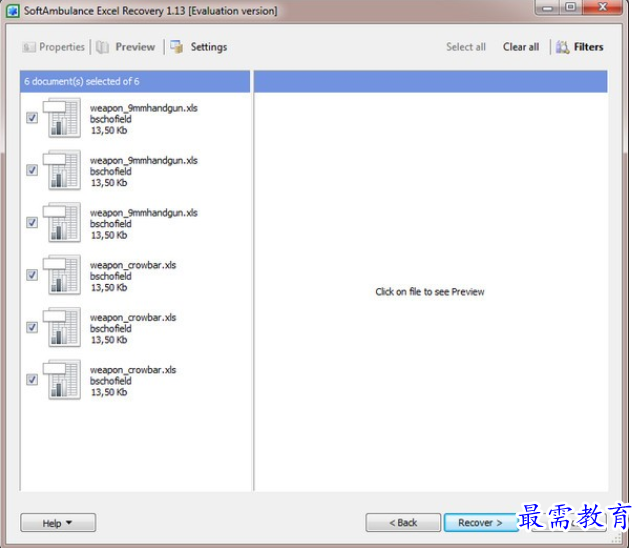This screenshot has width=640, height=548.
Task: Click first weapon_crowbar.xls file name
Action: point(133,265)
